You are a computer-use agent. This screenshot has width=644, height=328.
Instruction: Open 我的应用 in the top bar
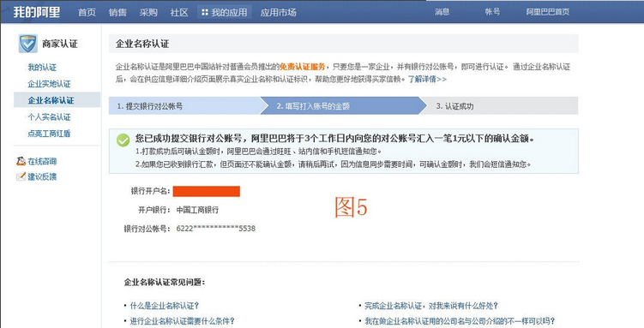(x=225, y=12)
